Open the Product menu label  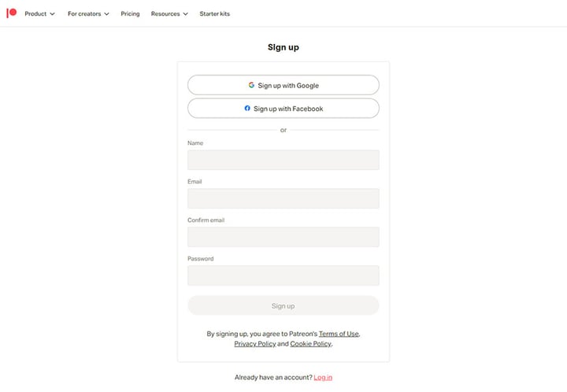click(35, 13)
